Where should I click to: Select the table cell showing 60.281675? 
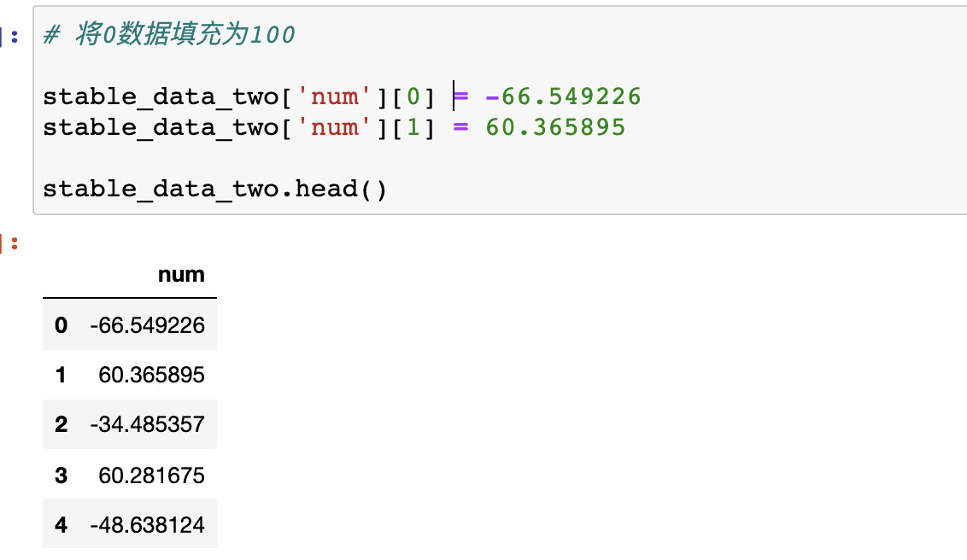click(152, 475)
